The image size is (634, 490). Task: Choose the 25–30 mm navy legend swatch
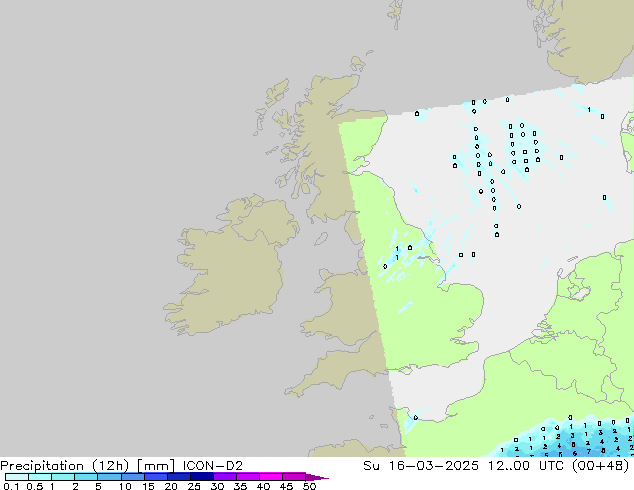pyautogui.click(x=202, y=477)
